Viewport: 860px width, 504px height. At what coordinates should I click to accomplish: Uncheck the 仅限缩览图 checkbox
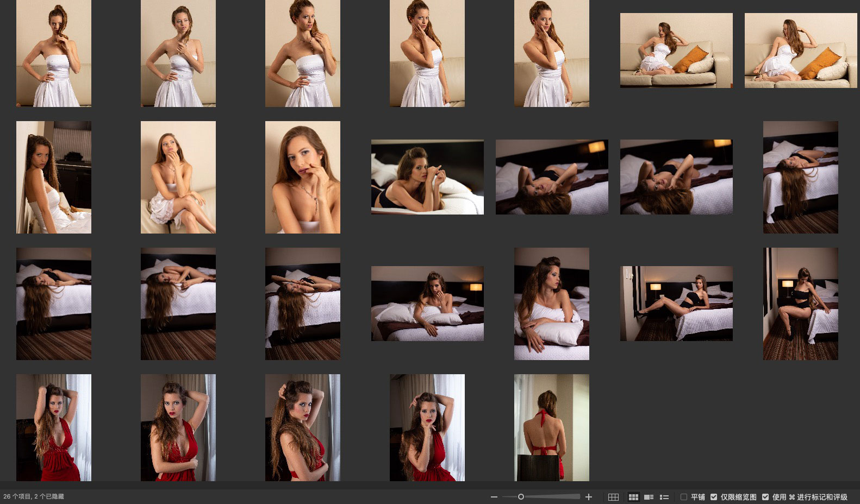coord(714,497)
